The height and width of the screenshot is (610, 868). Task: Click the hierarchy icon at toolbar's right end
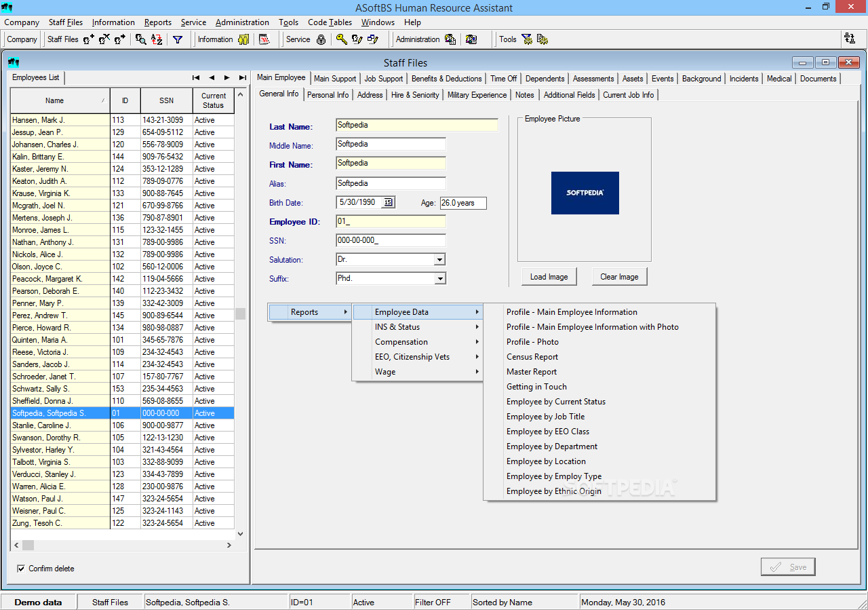tap(849, 39)
